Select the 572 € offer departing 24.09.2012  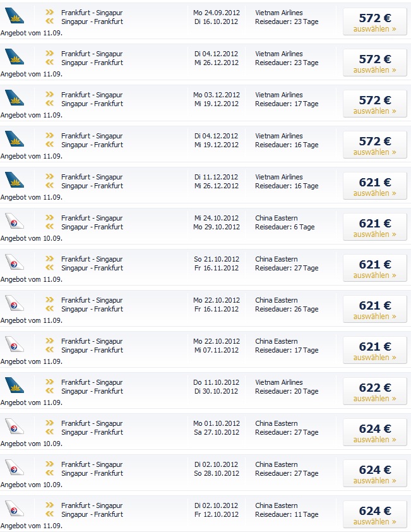pyautogui.click(x=375, y=21)
